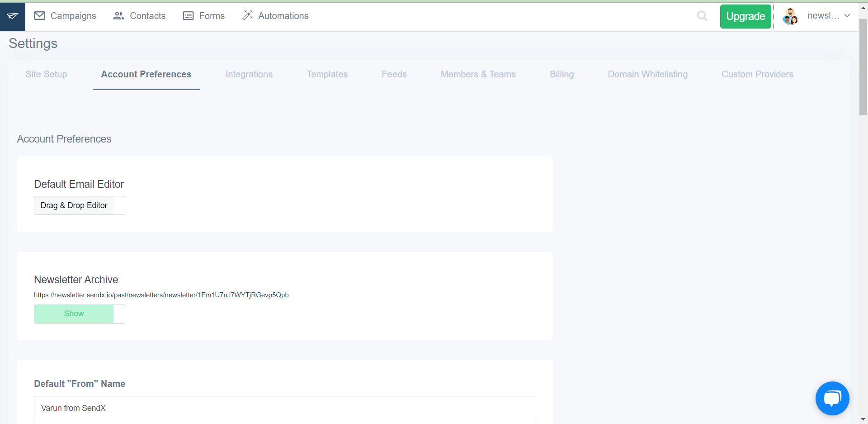Open the Custom Providers tab
The width and height of the screenshot is (868, 424).
757,74
